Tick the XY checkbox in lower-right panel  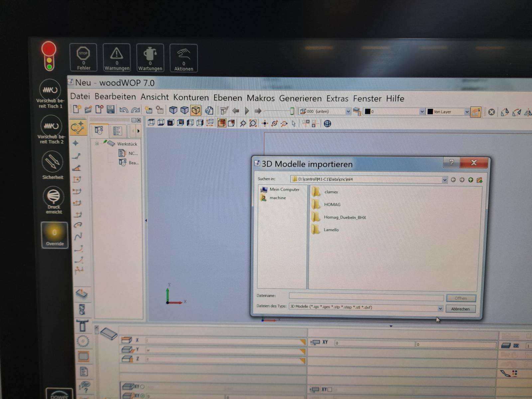point(330,389)
